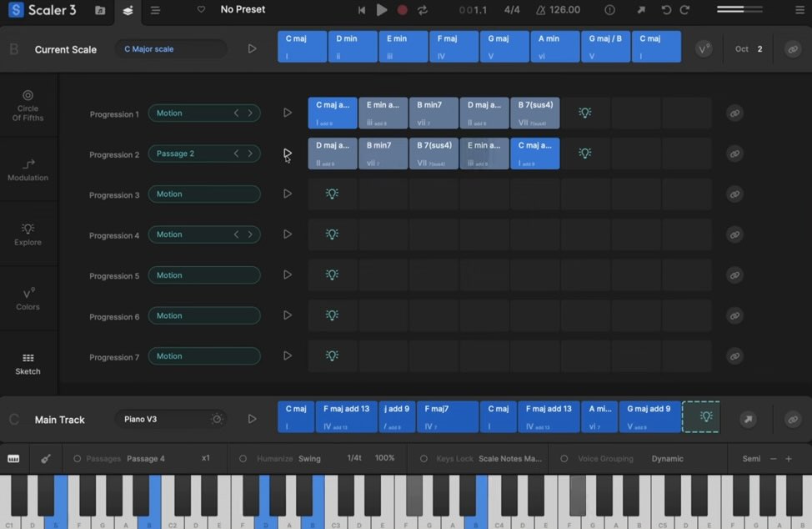
Task: Open the C Major scale dropdown
Action: [x=170, y=49]
